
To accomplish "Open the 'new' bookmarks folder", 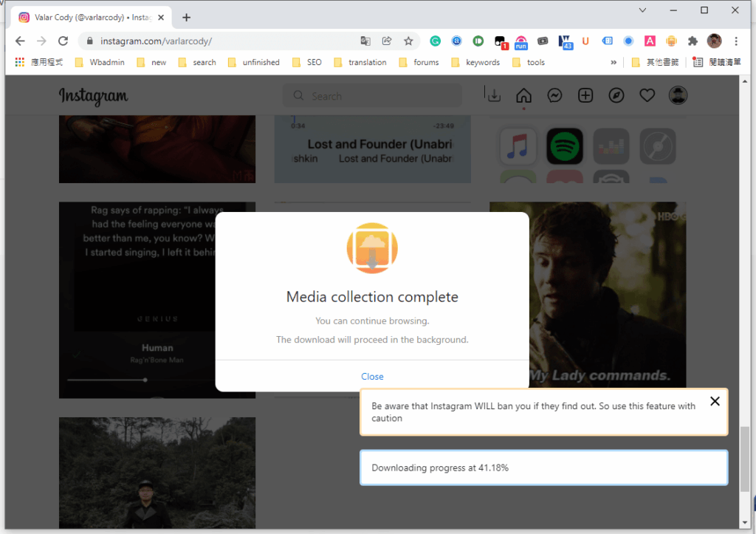I will pyautogui.click(x=151, y=62).
